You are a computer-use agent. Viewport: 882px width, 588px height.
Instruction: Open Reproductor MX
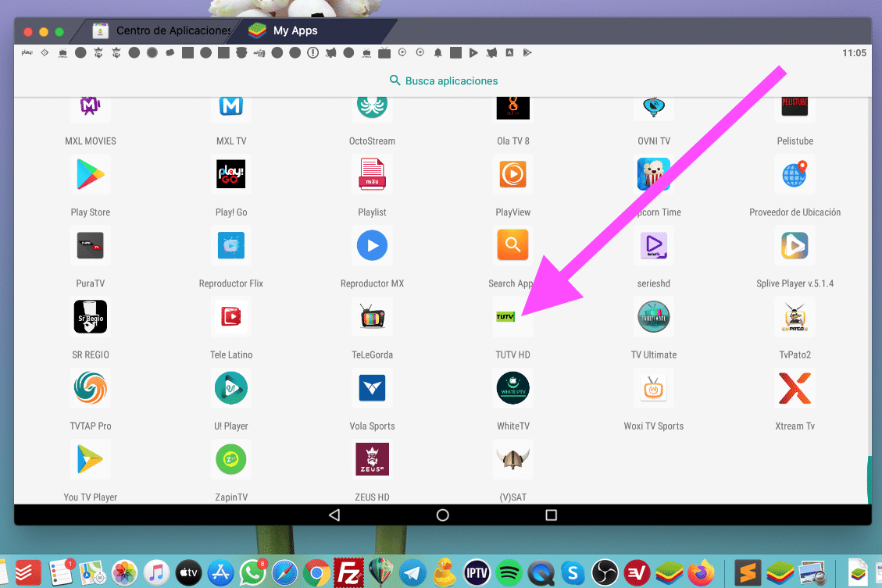tap(372, 245)
